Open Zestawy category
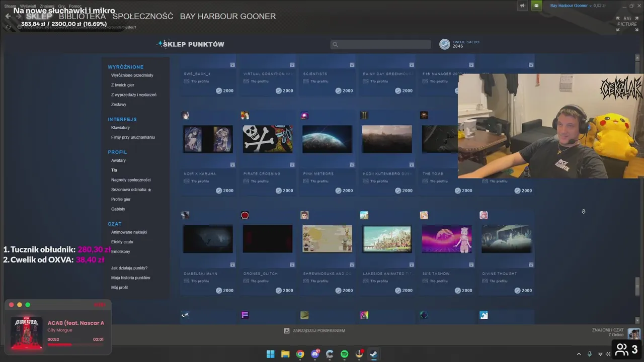The image size is (644, 362). [x=119, y=105]
